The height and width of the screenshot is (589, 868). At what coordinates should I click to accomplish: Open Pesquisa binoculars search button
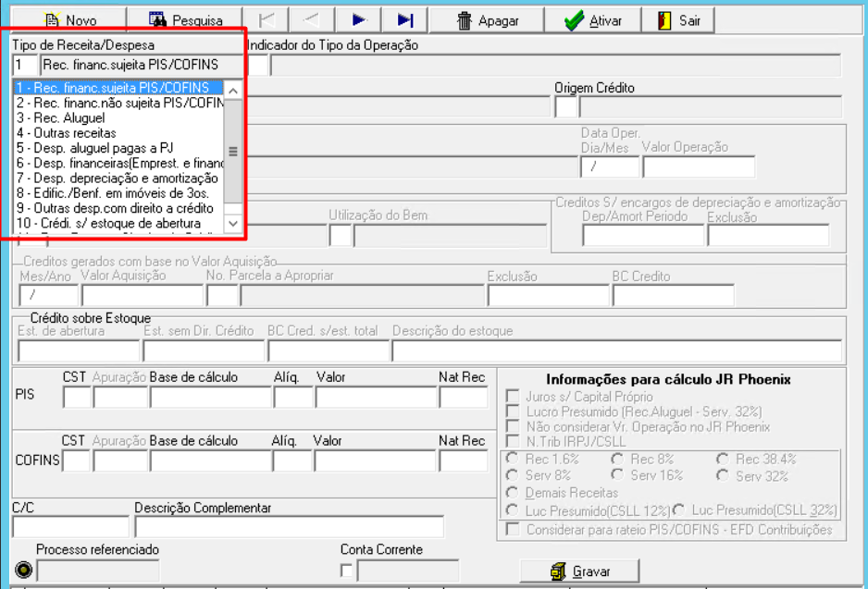(185, 20)
